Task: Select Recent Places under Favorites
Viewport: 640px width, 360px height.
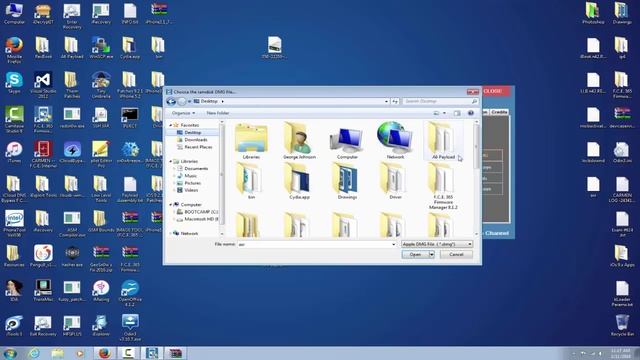Action: point(198,147)
